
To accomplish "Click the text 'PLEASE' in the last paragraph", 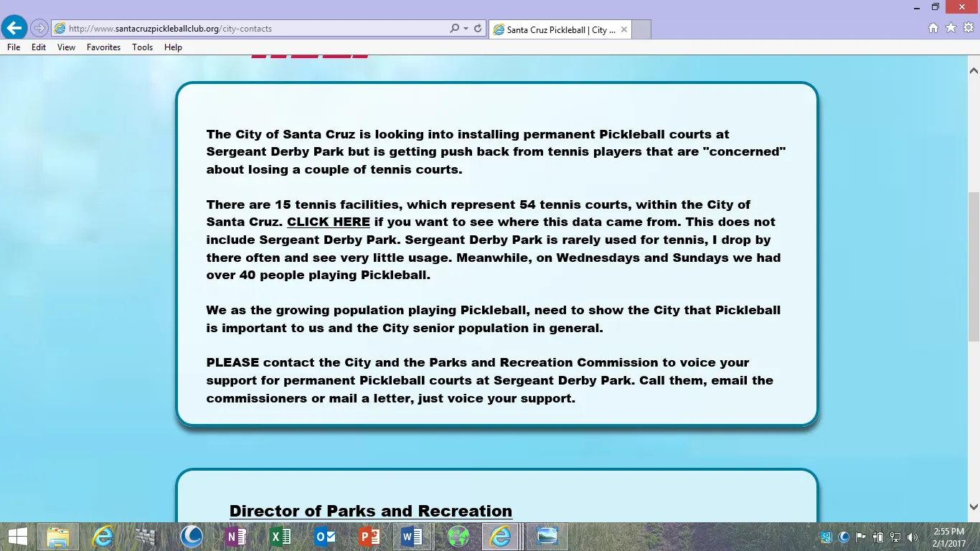I will [x=232, y=362].
